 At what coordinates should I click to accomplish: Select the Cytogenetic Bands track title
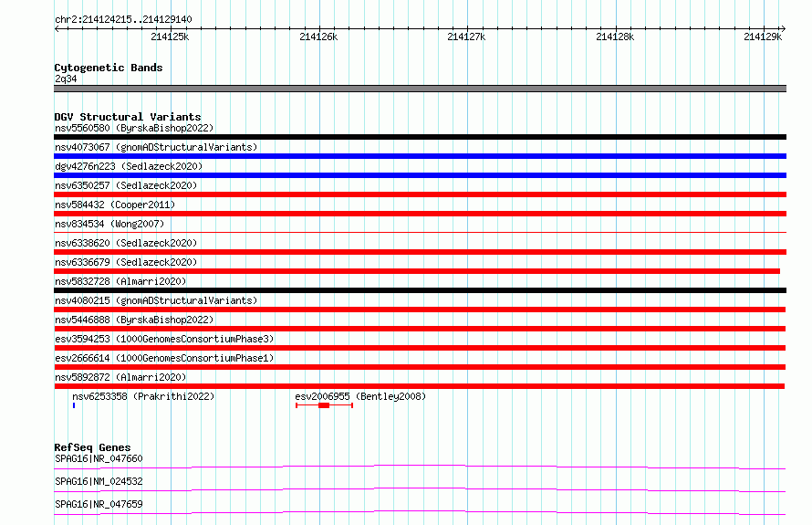coord(109,68)
